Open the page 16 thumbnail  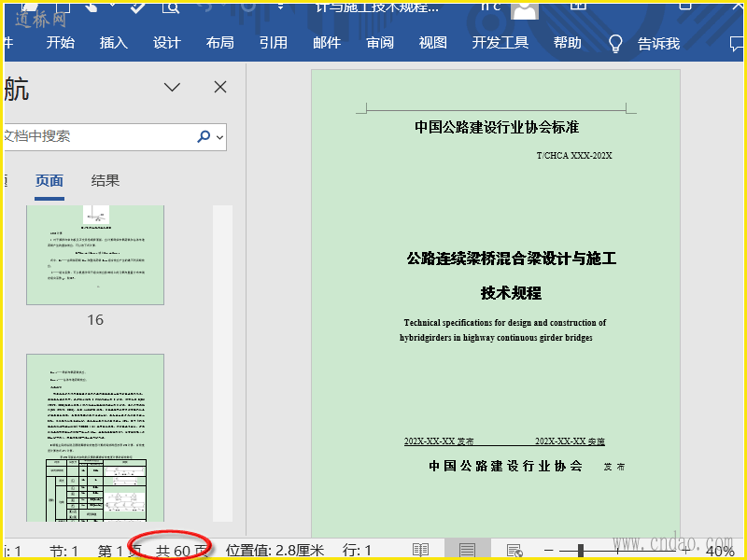click(x=95, y=255)
